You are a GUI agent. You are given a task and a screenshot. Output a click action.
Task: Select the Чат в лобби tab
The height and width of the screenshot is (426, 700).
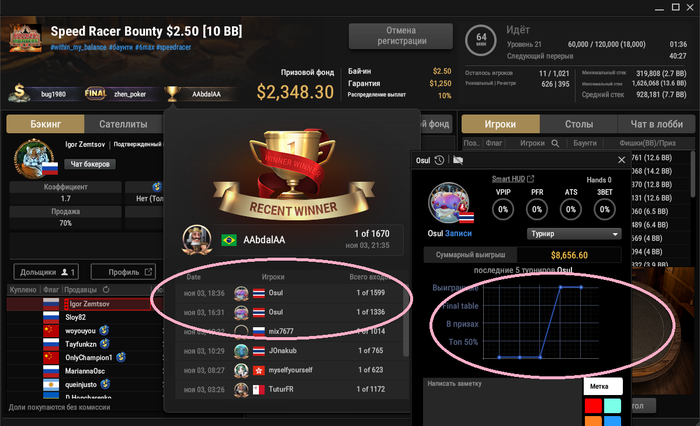click(x=656, y=124)
